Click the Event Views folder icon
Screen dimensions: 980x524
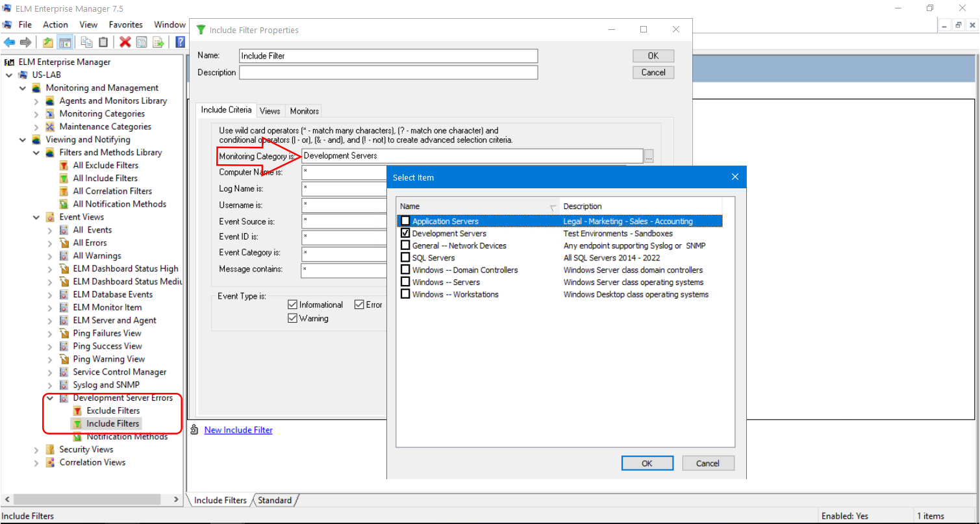click(51, 217)
